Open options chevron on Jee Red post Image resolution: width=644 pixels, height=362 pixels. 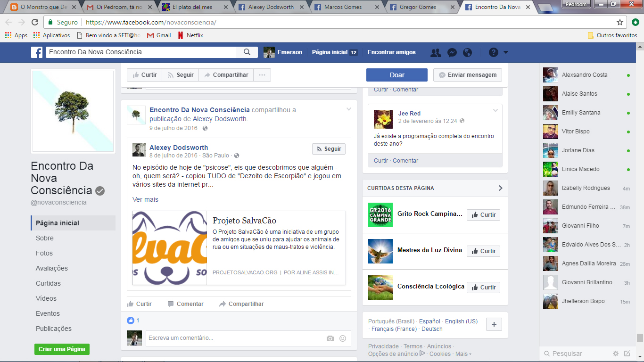coord(495,111)
